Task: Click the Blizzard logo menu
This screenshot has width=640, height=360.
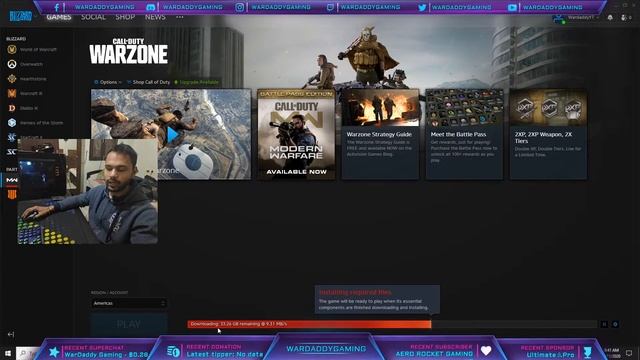Action: pos(21,16)
